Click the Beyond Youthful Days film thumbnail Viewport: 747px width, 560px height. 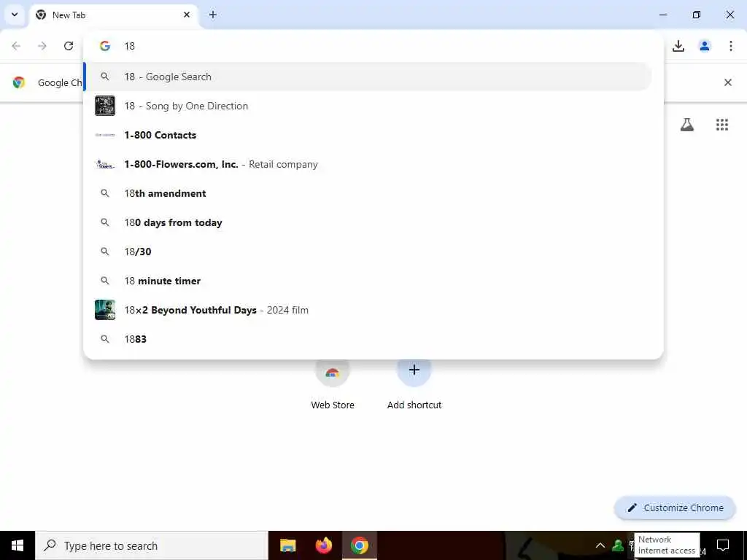(x=105, y=310)
